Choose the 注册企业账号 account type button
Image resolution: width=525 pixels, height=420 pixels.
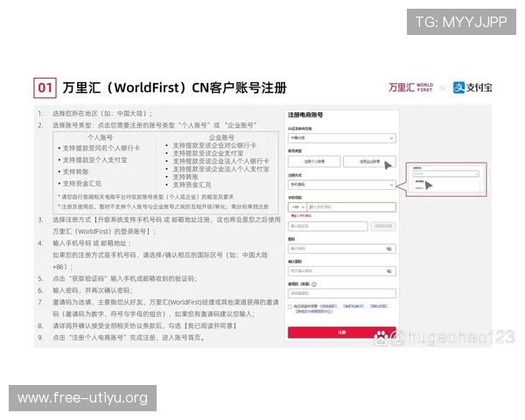[x=369, y=161]
